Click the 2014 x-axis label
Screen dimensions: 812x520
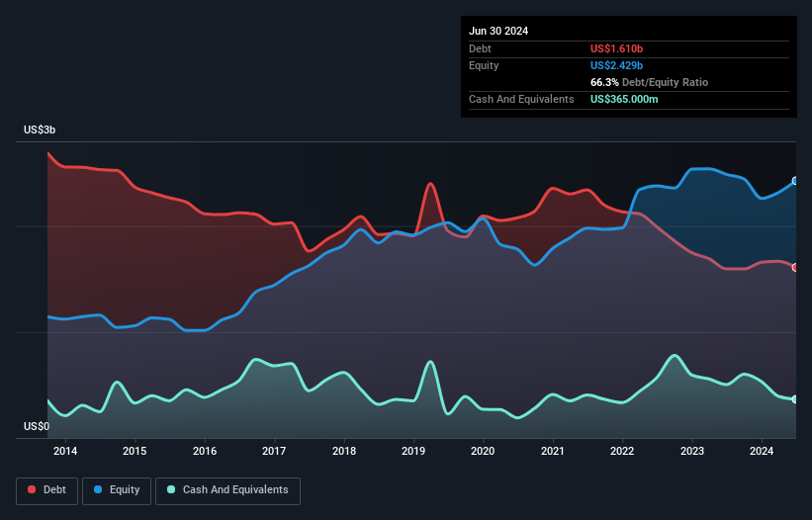[65, 451]
